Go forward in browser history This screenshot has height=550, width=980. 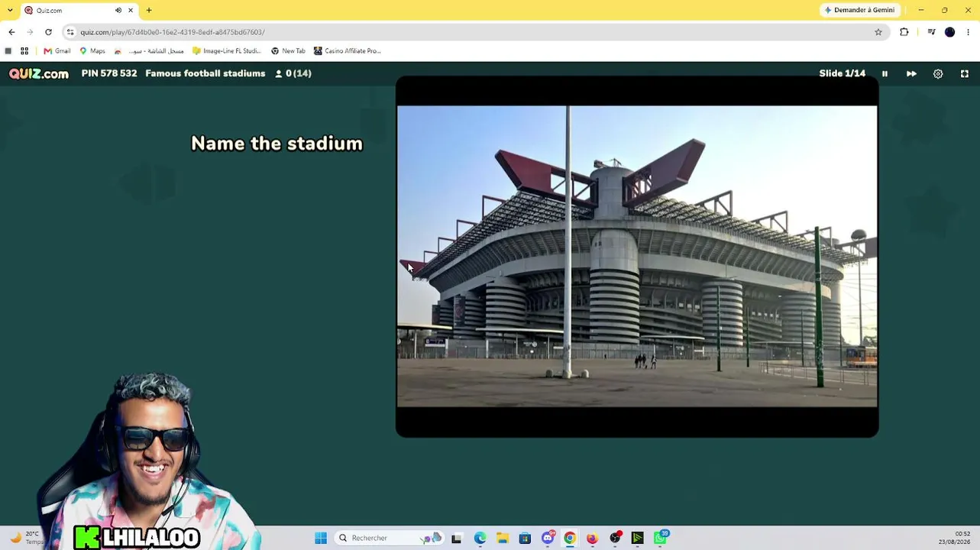tap(30, 32)
